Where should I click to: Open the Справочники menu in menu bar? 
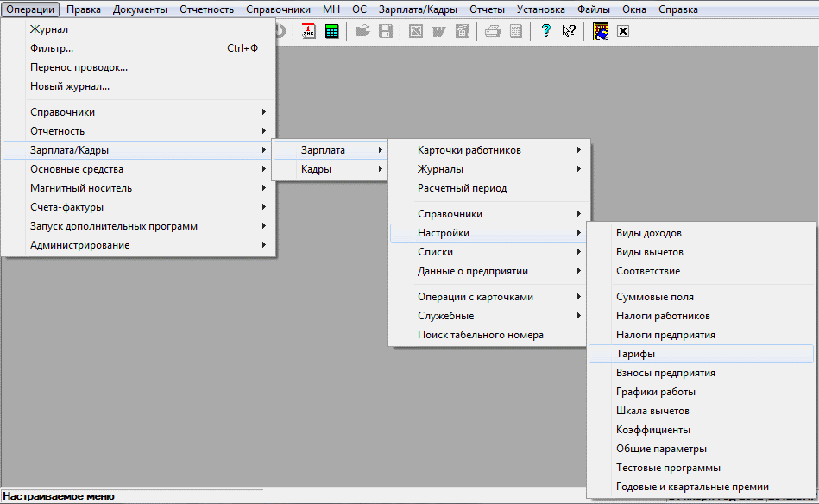[x=279, y=9]
